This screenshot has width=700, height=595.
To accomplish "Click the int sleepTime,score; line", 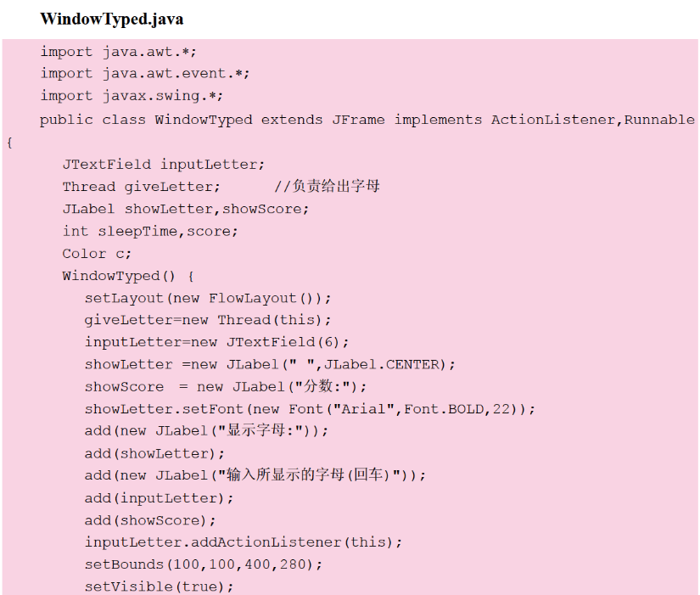I will 150,231.
